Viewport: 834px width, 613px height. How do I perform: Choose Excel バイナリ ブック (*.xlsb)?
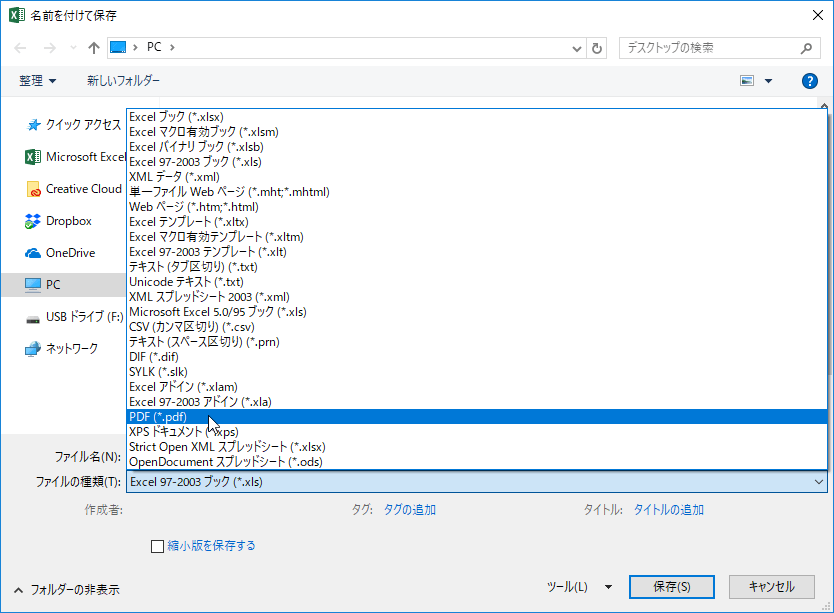477,147
